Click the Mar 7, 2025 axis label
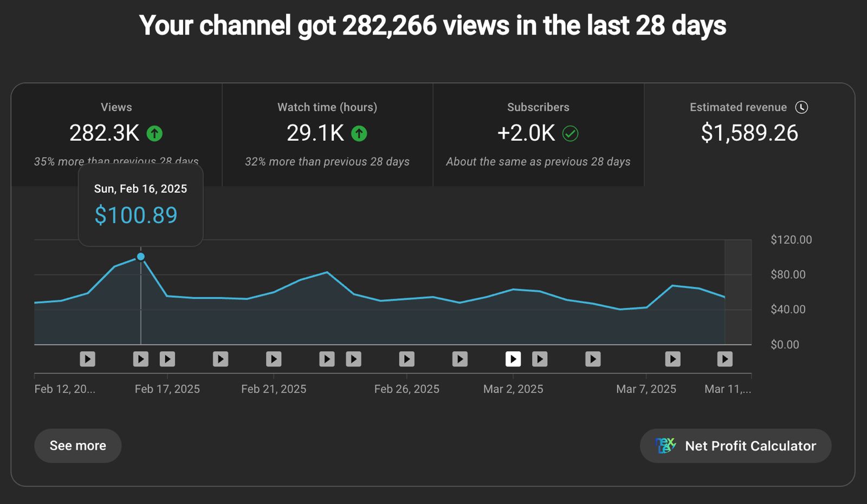 pyautogui.click(x=646, y=389)
